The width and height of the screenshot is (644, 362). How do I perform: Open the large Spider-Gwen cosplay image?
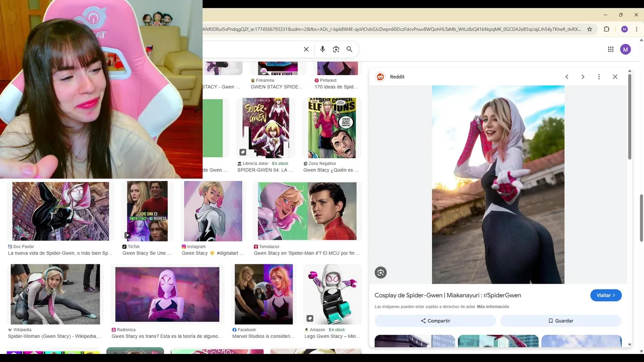click(498, 185)
